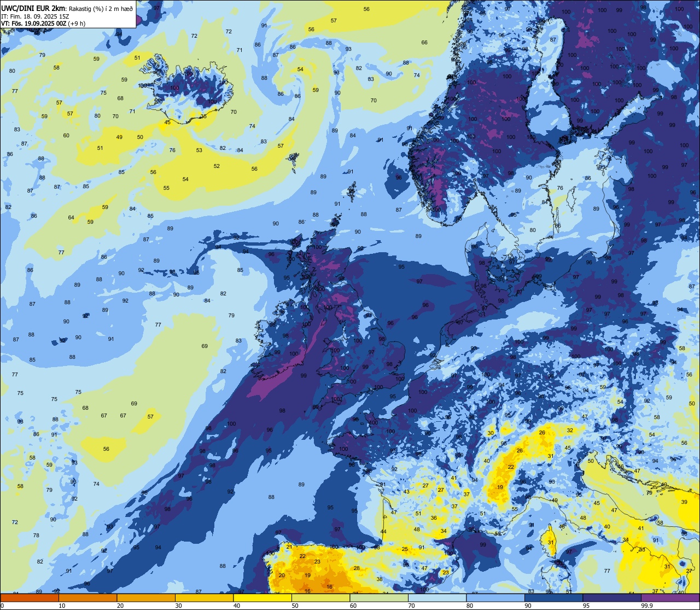This screenshot has width=700, height=610.
Task: Click the map value "52" southeast of Iceland
Action: [x=217, y=166]
